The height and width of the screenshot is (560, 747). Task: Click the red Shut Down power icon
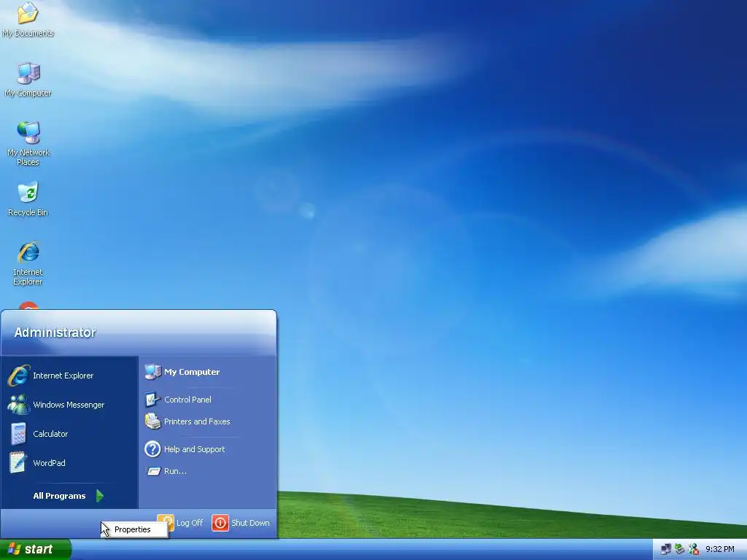pyautogui.click(x=220, y=523)
